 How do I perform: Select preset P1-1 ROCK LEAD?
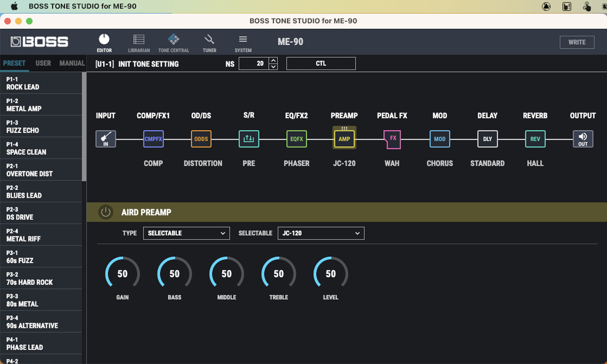pos(41,83)
